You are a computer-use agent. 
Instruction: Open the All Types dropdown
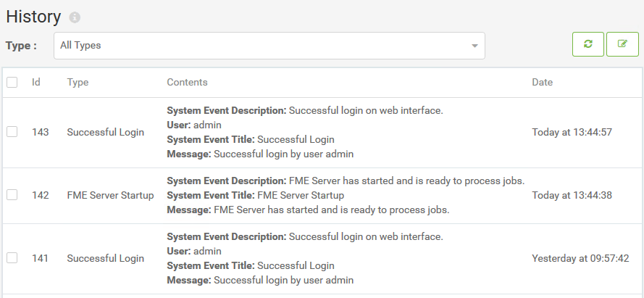(x=269, y=46)
